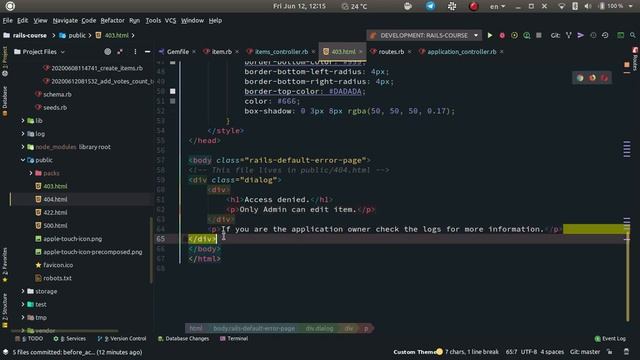The image size is (640, 360).
Task: Click the UTF-8 encoding indicator
Action: [x=529, y=352]
